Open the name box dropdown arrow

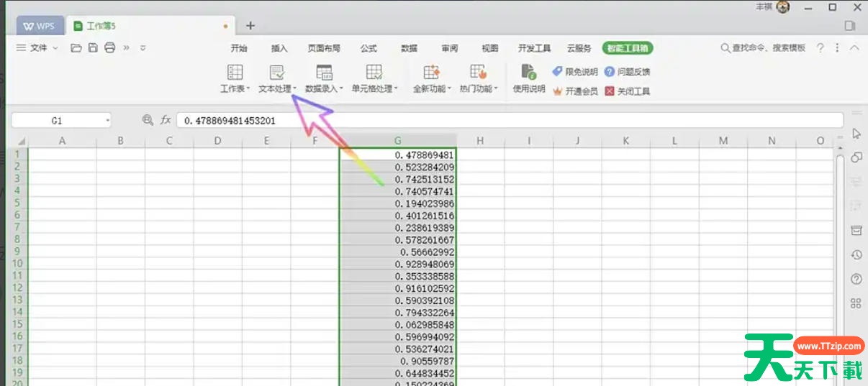(x=107, y=121)
